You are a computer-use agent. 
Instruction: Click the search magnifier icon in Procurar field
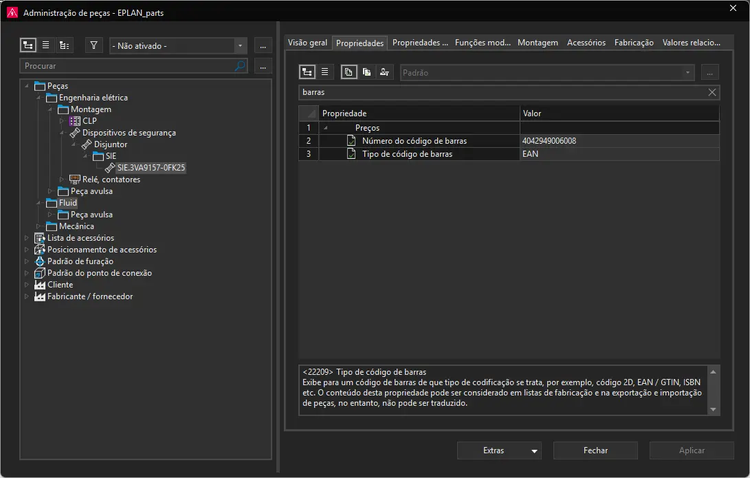point(240,66)
